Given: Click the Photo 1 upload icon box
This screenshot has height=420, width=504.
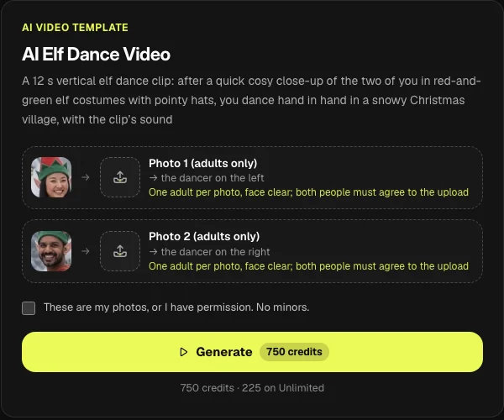Looking at the screenshot, I should [x=120, y=177].
